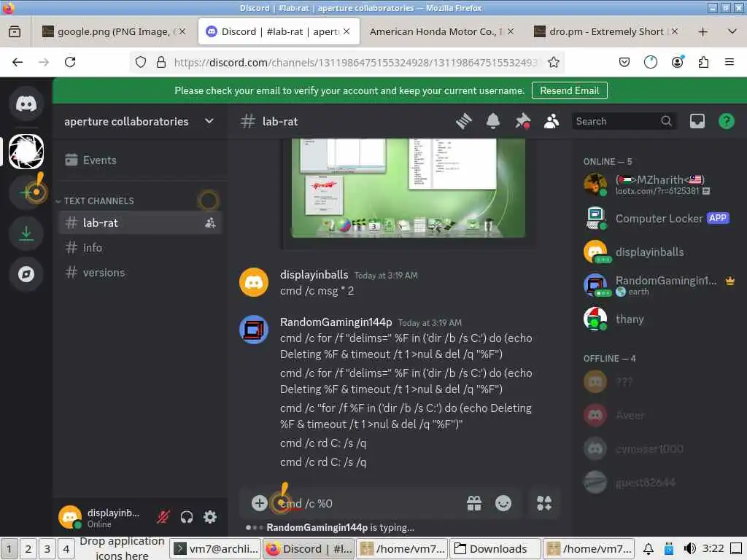Show pinned messages icon
Image resolution: width=747 pixels, height=560 pixels.
(x=522, y=122)
